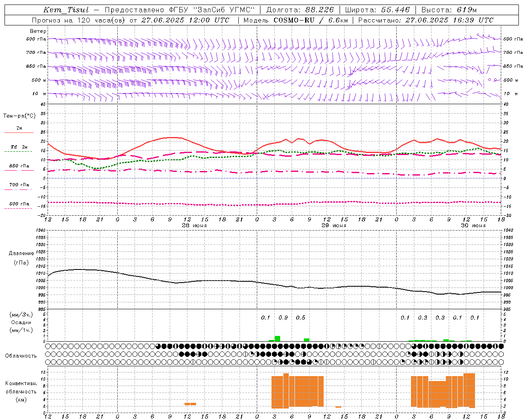Click the 'Td 2м' dew point legend entry
The image size is (525, 420).
pos(19,147)
